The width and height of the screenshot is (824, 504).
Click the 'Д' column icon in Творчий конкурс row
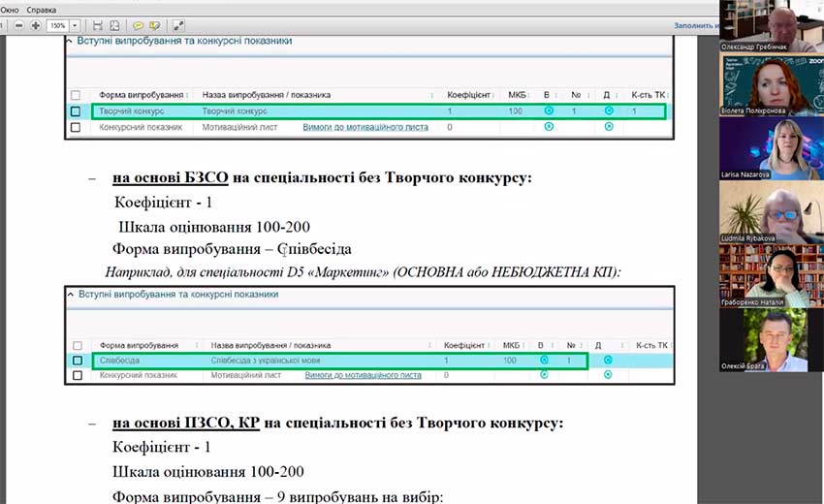pos(609,111)
